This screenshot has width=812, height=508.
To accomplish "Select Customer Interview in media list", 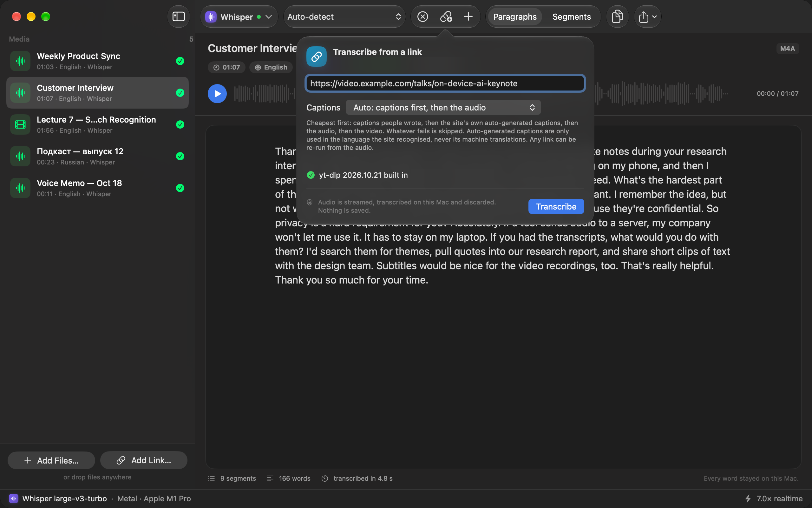I will pos(97,93).
